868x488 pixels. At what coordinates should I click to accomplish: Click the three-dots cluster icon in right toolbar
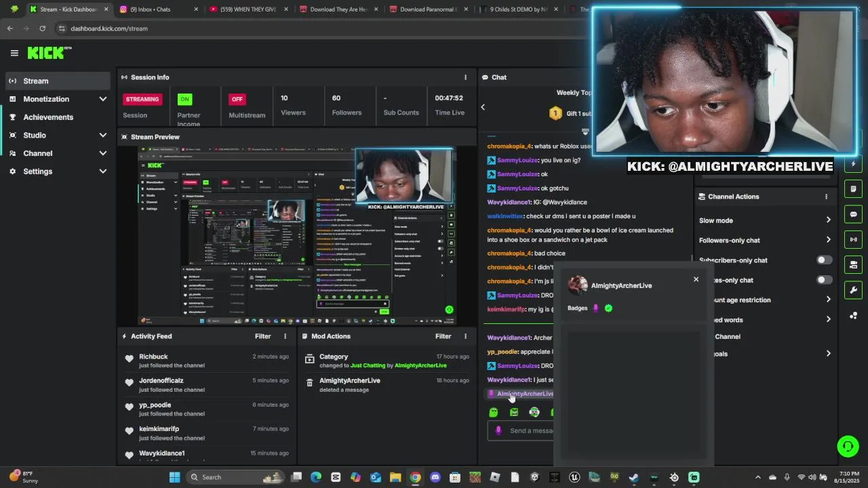pos(853,316)
